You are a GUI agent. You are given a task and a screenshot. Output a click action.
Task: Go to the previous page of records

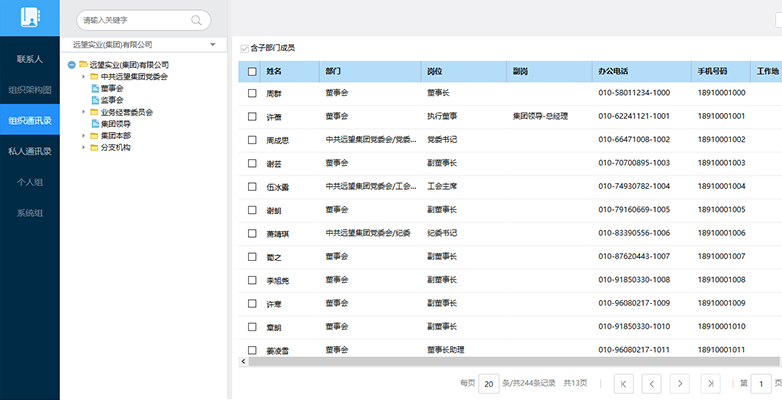[x=651, y=383]
